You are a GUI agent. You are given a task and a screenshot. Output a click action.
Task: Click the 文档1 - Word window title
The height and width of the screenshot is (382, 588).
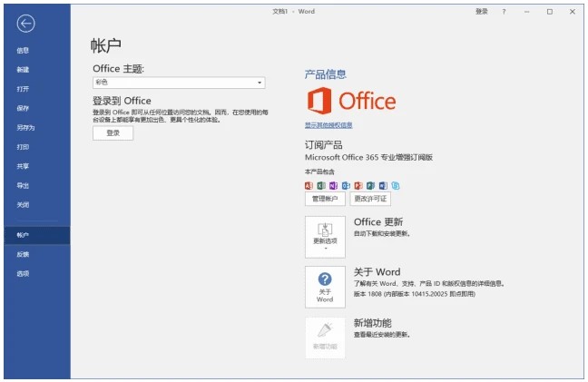(x=294, y=12)
